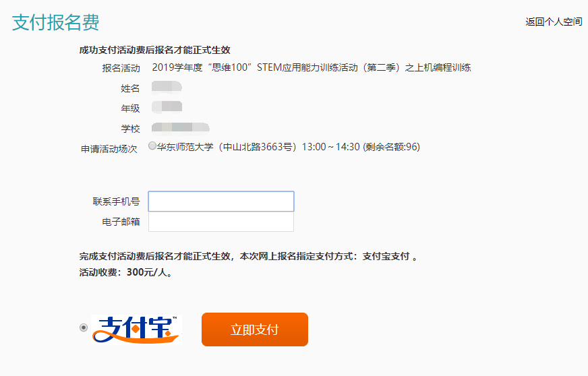
Task: Click the bold 成功支付活动费后报名才能正式生效 notice
Action: tap(154, 50)
